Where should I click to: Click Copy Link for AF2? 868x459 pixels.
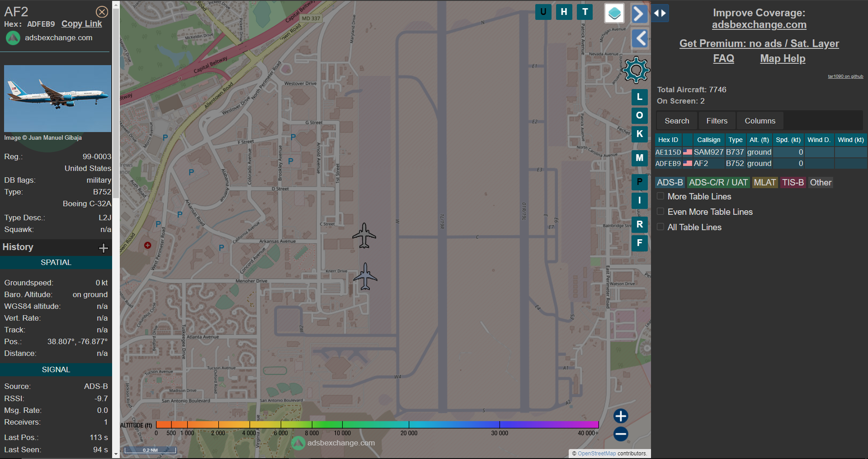coord(82,24)
